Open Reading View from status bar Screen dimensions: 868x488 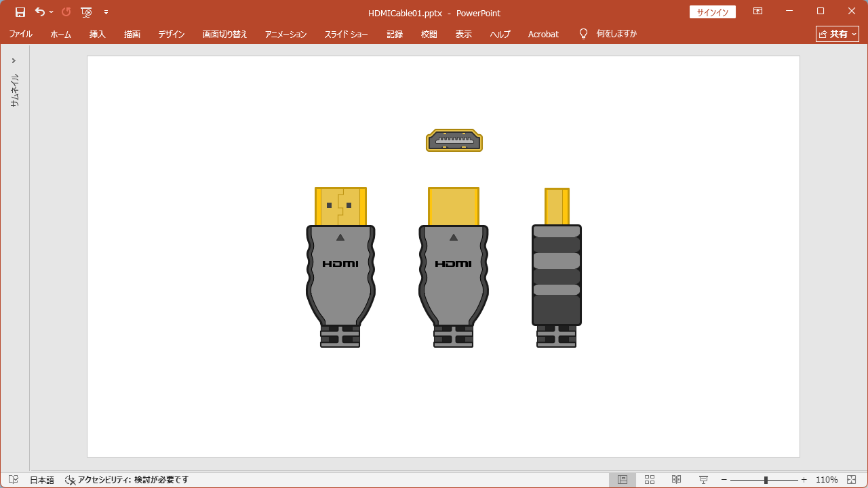(676, 480)
